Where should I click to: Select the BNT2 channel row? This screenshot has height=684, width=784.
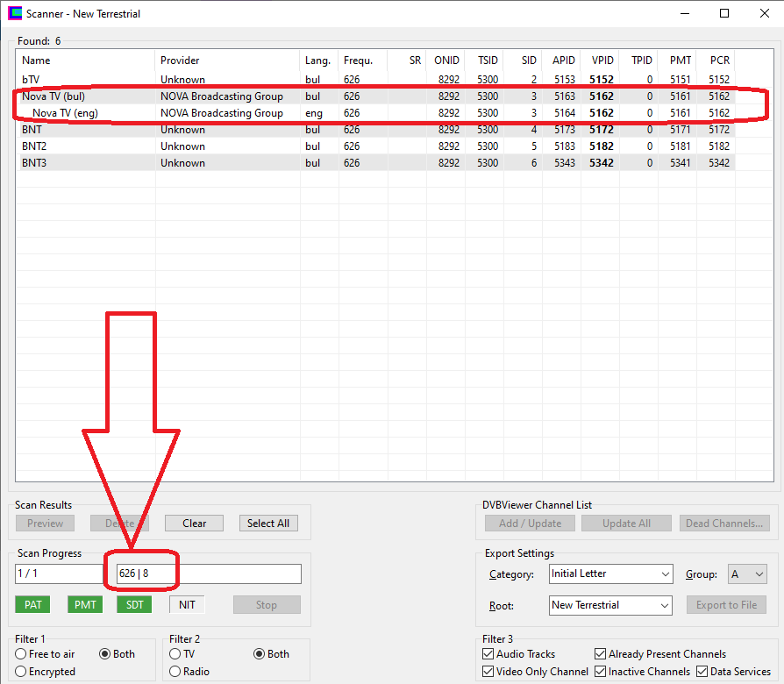(x=375, y=146)
